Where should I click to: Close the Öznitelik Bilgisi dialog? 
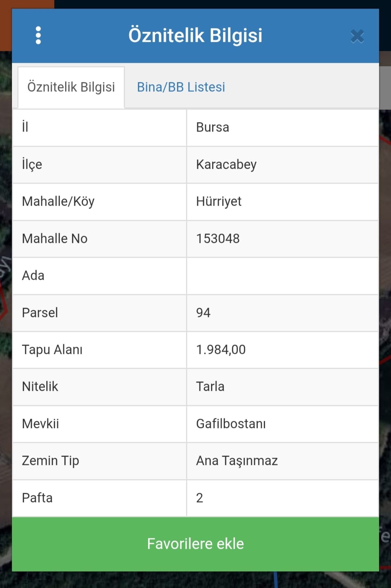pos(357,36)
